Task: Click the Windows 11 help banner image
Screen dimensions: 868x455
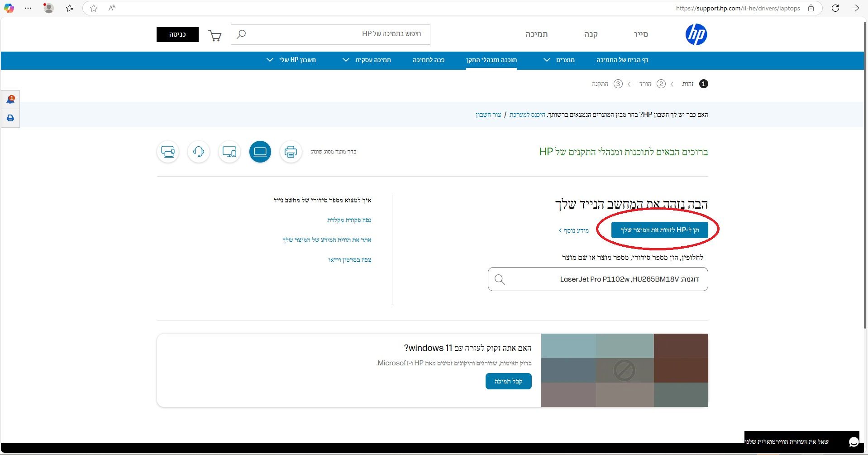Action: (625, 370)
